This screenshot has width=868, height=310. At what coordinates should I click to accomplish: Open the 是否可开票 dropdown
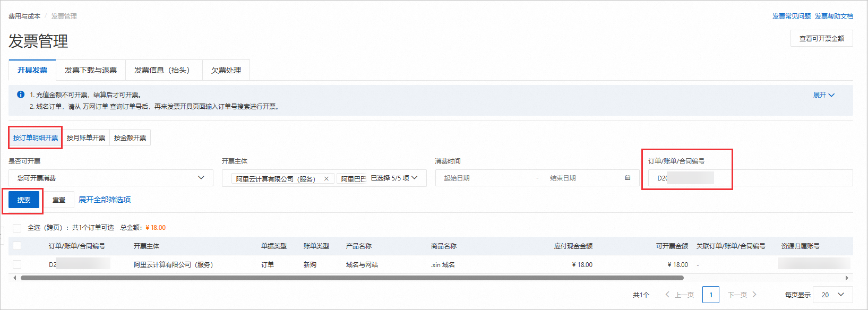coord(111,178)
